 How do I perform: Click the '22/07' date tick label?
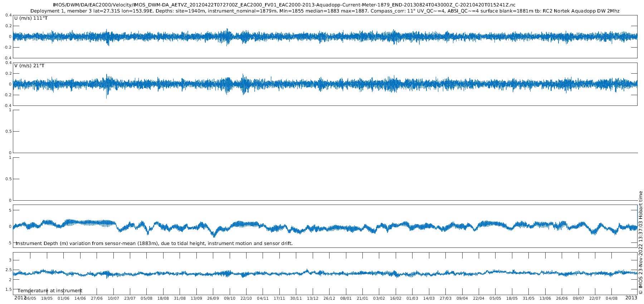pos(595,298)
